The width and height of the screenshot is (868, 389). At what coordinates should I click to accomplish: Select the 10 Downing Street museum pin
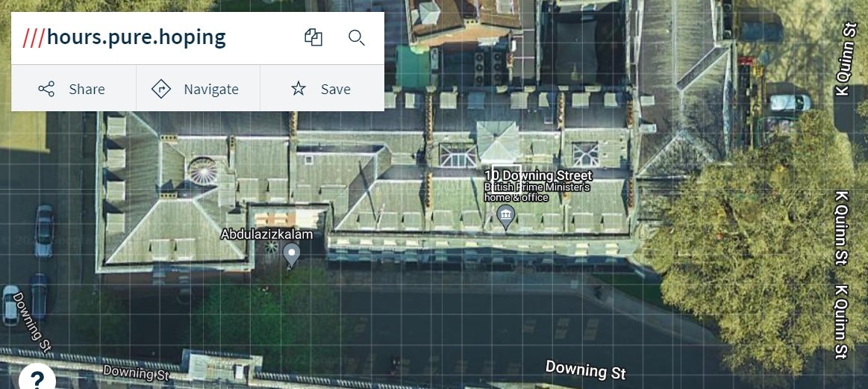pyautogui.click(x=505, y=217)
